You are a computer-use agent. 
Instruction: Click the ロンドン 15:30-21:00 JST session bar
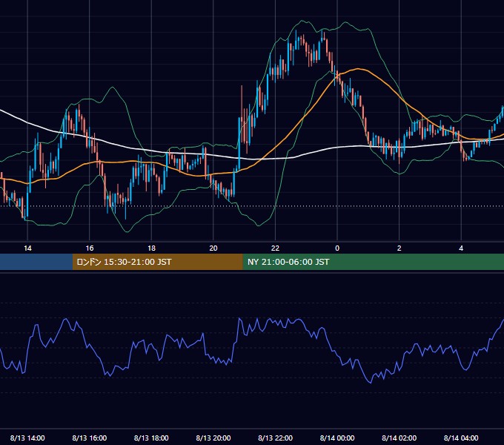coord(157,262)
